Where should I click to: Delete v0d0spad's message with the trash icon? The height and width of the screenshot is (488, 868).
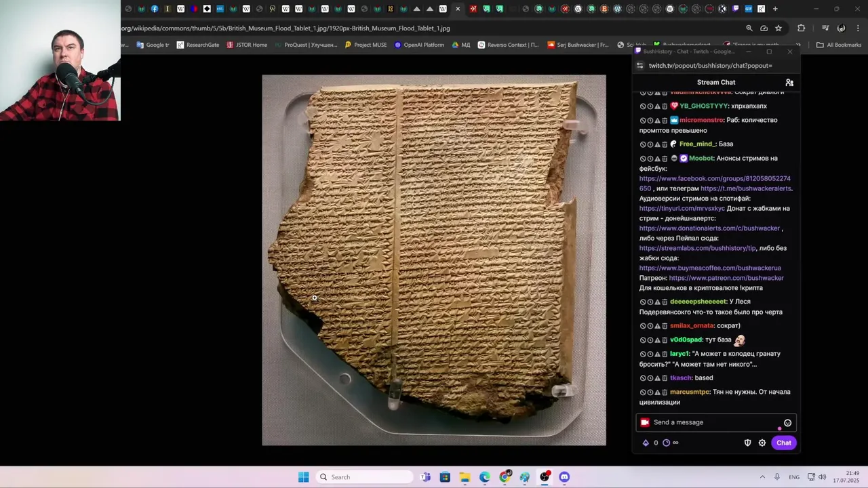coord(665,340)
